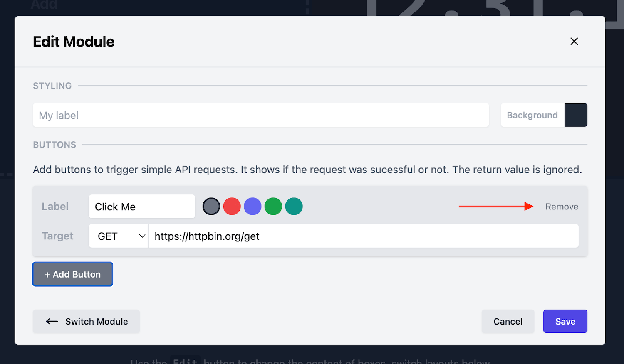Go back with Switch Module

click(87, 321)
